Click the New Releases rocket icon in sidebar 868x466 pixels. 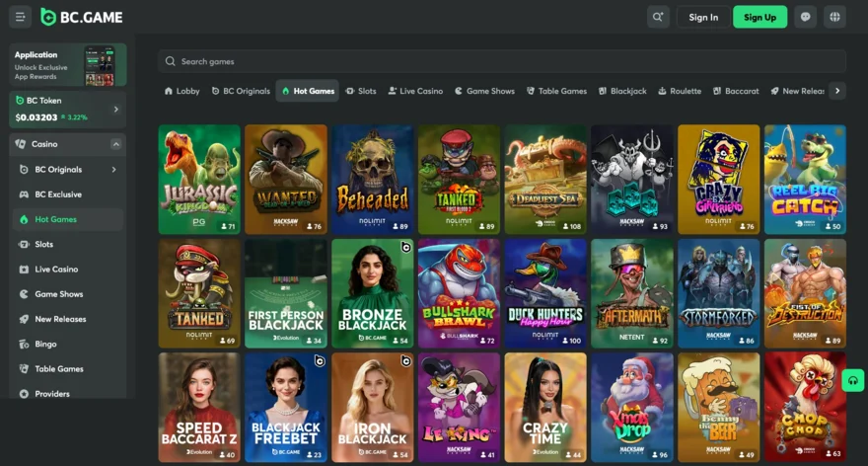click(24, 319)
